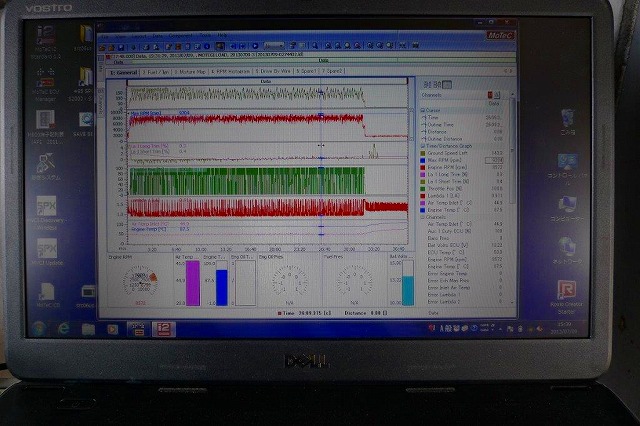Open the Recycle Bin desktop icon
Viewport: 640px width, 426px height.
567,122
